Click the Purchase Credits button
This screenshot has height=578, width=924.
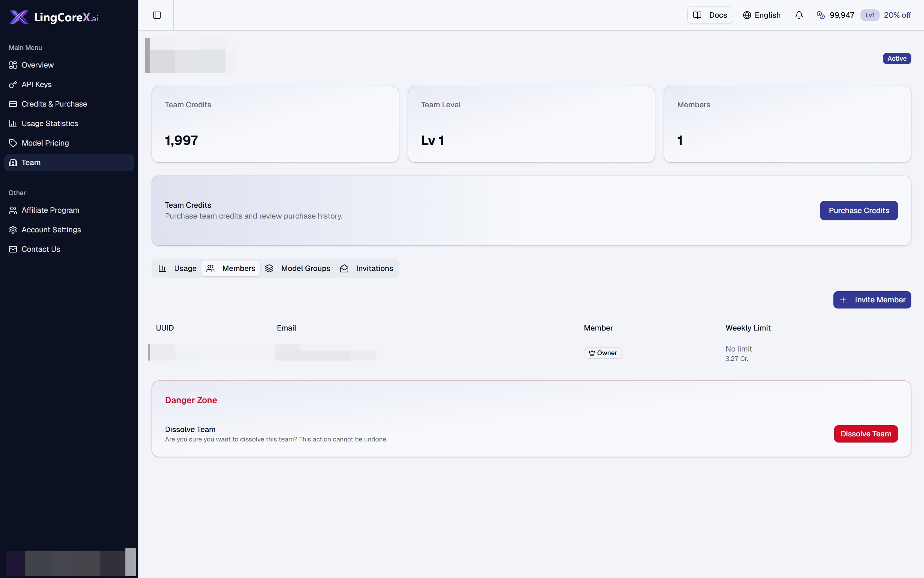pos(859,211)
